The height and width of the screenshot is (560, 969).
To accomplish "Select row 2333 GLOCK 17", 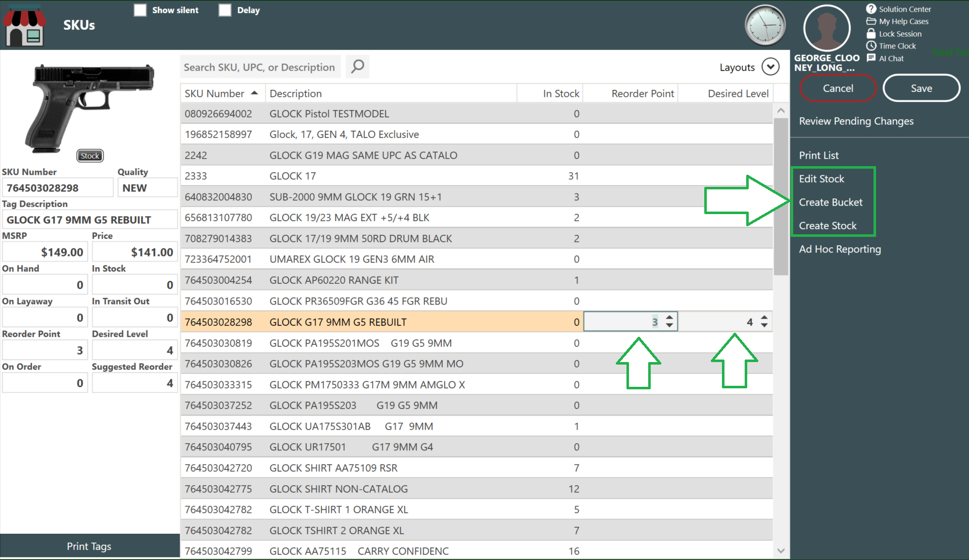I will (x=476, y=176).
